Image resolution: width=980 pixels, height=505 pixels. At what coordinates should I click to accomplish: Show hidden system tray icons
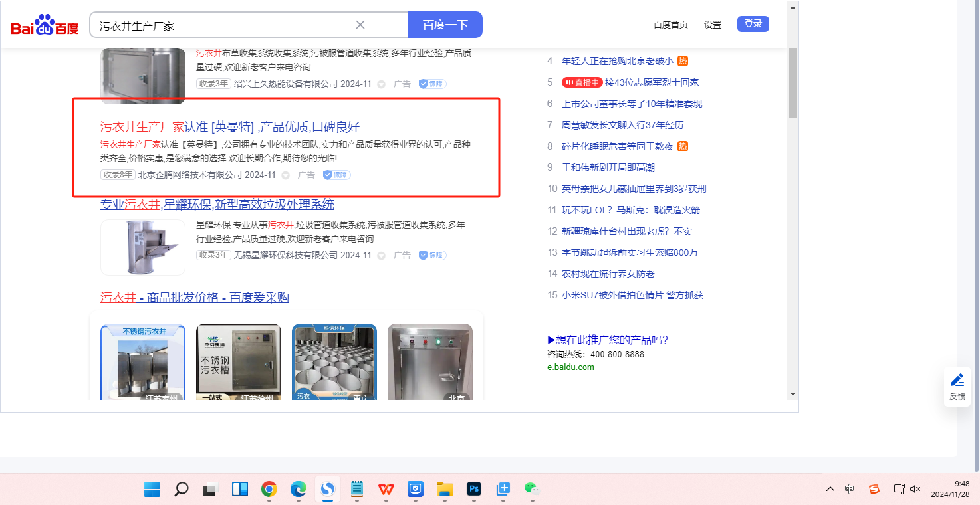point(830,490)
